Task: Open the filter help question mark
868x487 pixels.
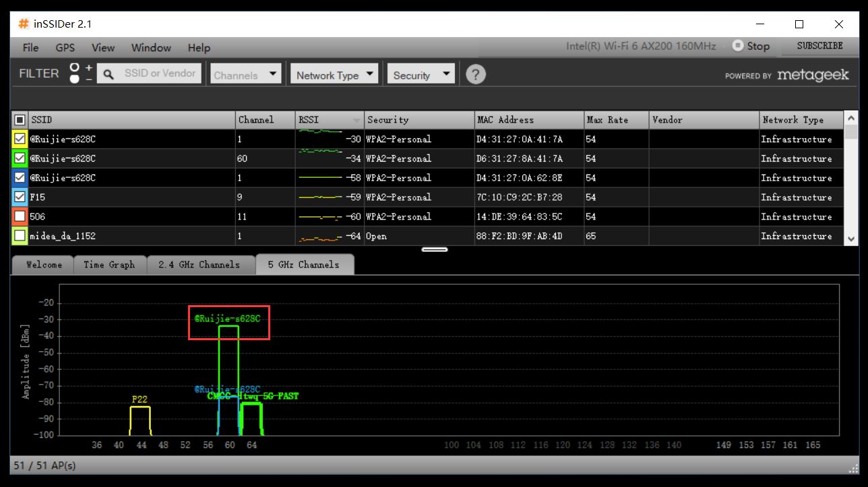Action: coord(476,74)
